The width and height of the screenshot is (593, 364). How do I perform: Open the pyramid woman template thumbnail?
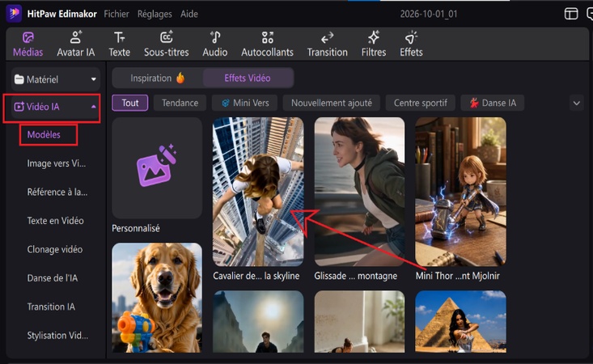coord(460,321)
